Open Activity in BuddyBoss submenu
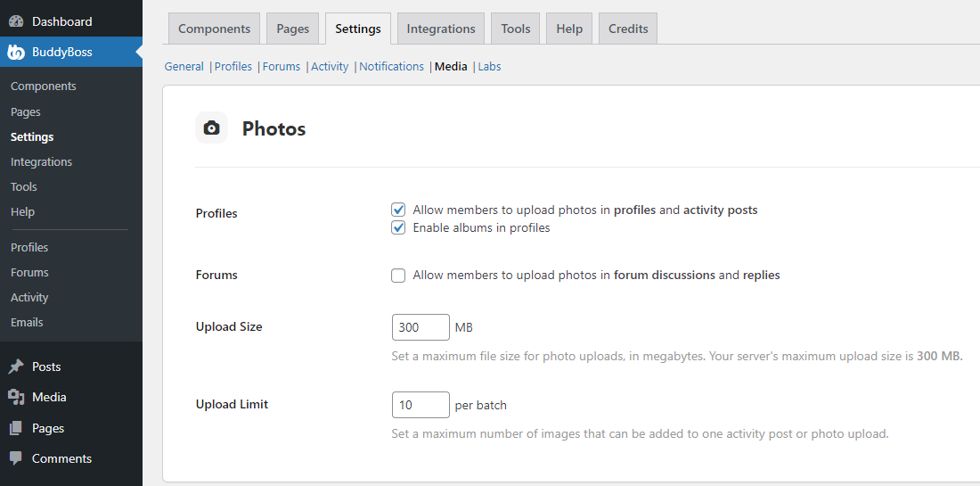 tap(29, 298)
